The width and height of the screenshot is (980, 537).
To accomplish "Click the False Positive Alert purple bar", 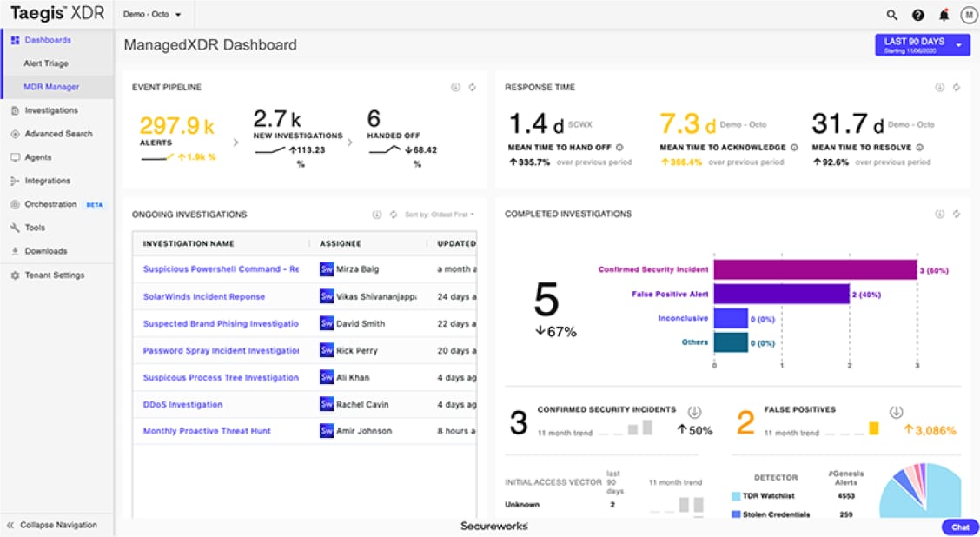I will coord(782,294).
